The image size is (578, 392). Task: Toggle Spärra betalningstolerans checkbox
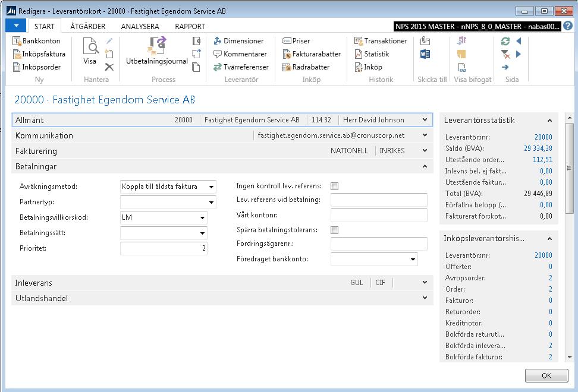(x=334, y=230)
